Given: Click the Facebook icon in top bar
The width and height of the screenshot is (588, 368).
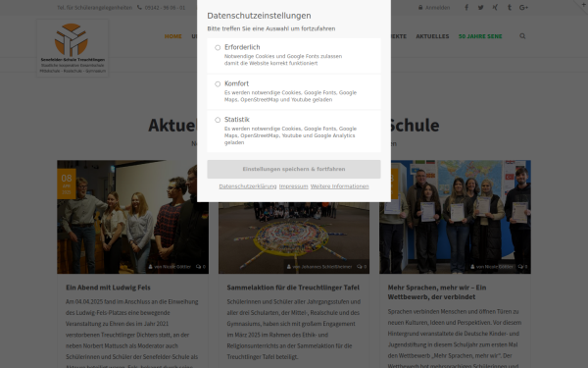Looking at the screenshot, I should (x=466, y=8).
